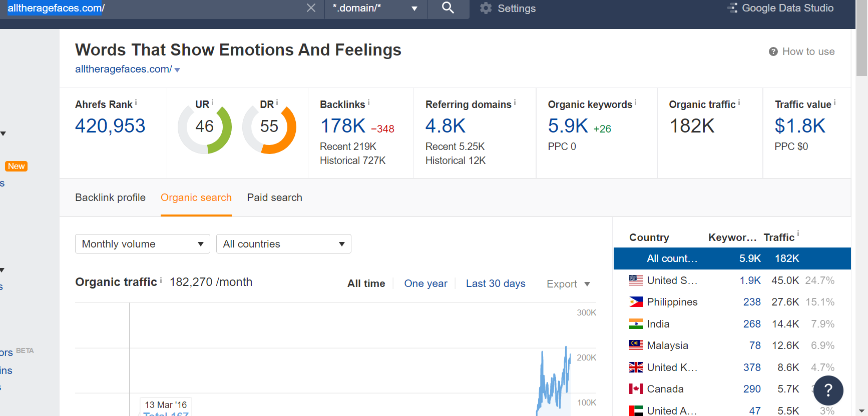Viewport: 868px width, 416px height.
Task: Open United States keywords count 1.9K
Action: coord(750,280)
